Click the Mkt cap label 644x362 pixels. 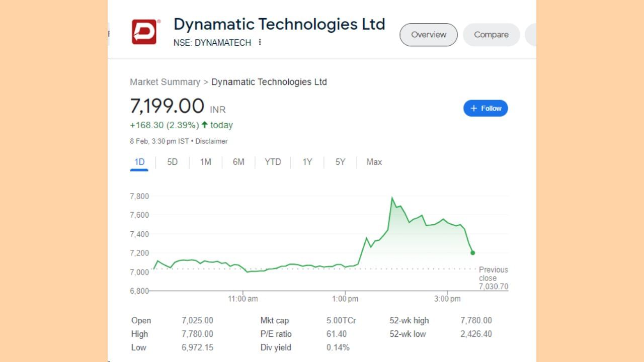point(275,320)
